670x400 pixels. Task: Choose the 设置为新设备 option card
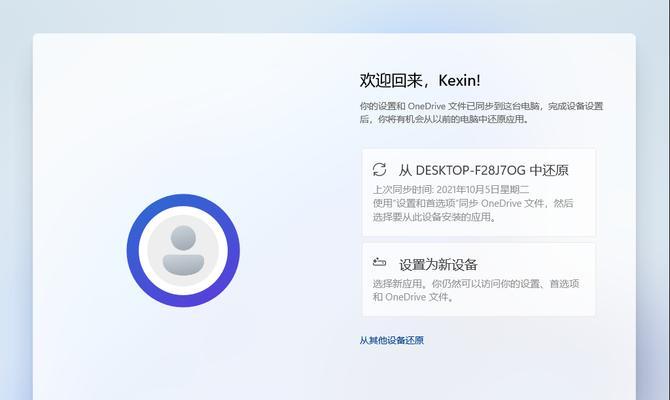(x=479, y=280)
